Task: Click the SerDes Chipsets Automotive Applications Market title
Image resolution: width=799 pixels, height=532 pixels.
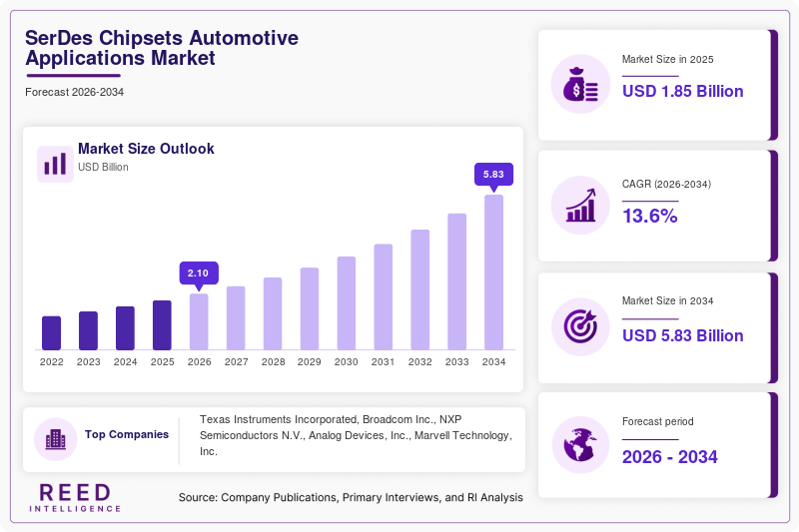Action: [x=162, y=48]
